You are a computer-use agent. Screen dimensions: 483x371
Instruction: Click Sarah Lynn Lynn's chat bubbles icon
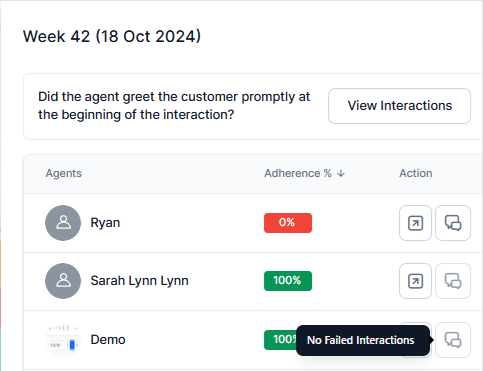click(453, 281)
